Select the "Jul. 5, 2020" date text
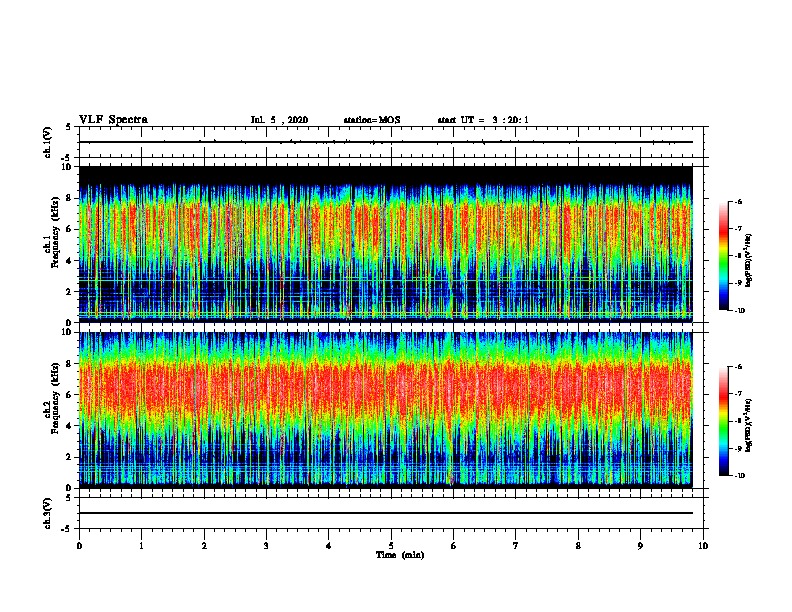Image resolution: width=792 pixels, height=612 pixels. click(x=279, y=120)
